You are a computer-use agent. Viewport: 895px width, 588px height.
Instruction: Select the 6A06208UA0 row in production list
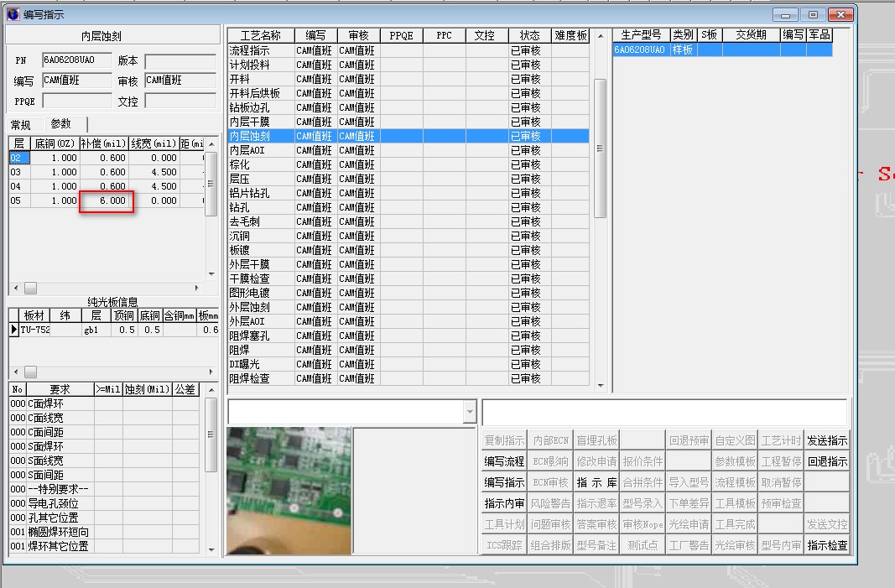722,49
